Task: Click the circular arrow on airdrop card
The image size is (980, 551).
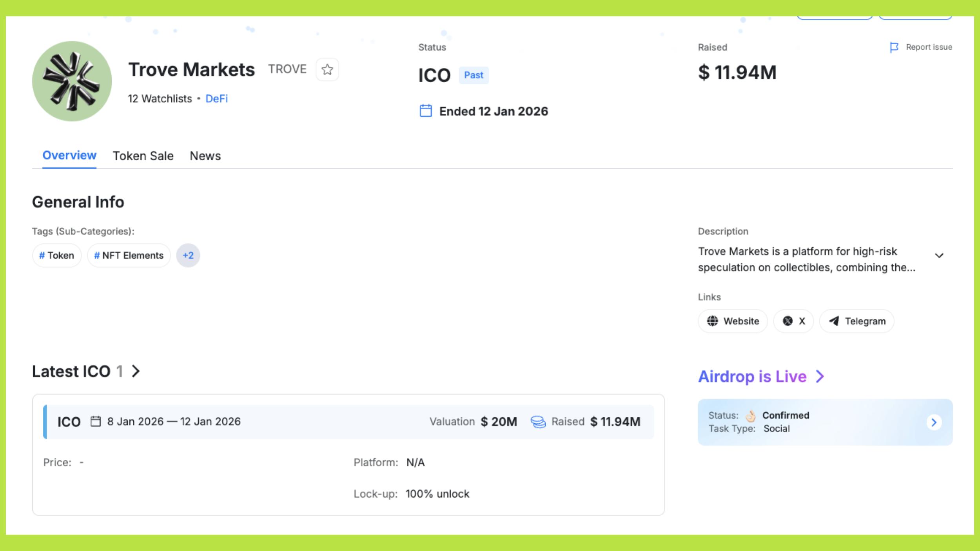Action: pyautogui.click(x=934, y=422)
